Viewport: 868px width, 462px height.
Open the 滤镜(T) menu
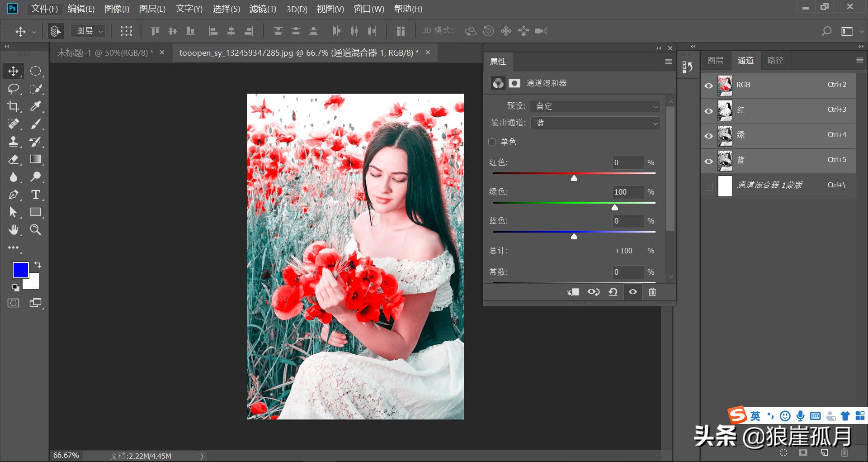(263, 9)
